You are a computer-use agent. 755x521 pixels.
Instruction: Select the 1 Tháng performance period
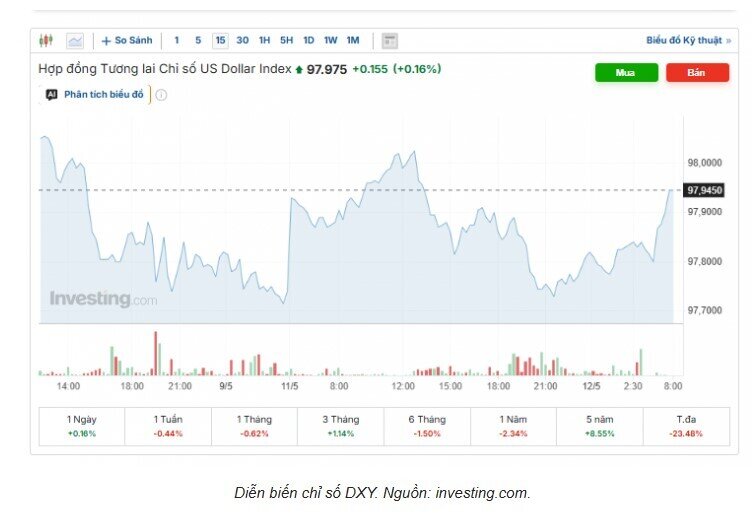pos(254,426)
